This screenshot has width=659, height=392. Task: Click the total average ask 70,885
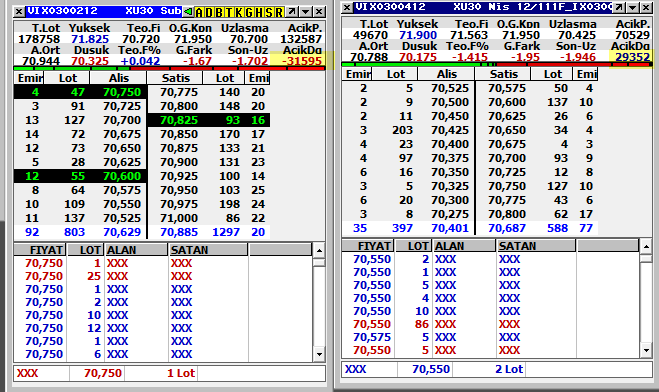click(x=179, y=232)
